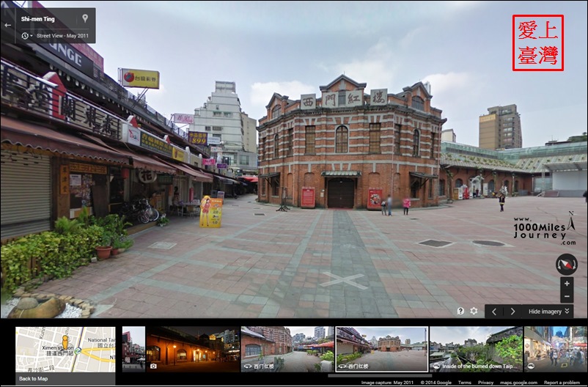Zoom in with the plus button

pyautogui.click(x=567, y=284)
